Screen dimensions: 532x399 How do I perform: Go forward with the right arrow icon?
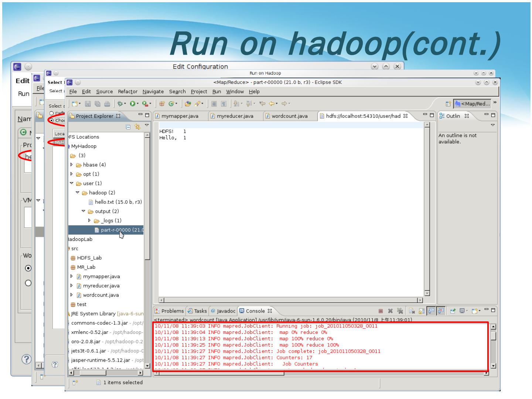pyautogui.click(x=285, y=104)
